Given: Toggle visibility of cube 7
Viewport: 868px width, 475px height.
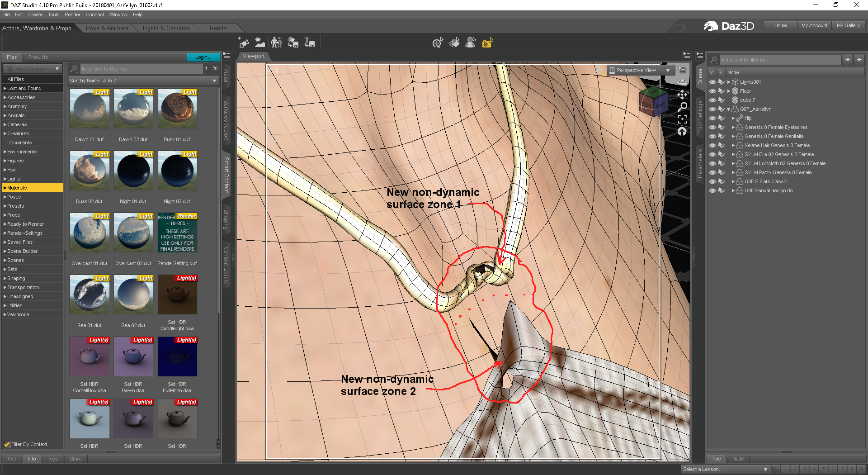Looking at the screenshot, I should tap(712, 100).
